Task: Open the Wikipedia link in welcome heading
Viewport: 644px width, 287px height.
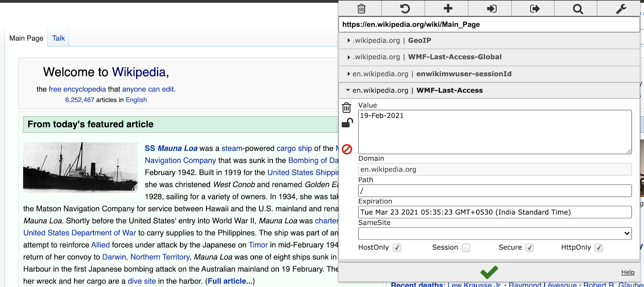Action: click(138, 72)
